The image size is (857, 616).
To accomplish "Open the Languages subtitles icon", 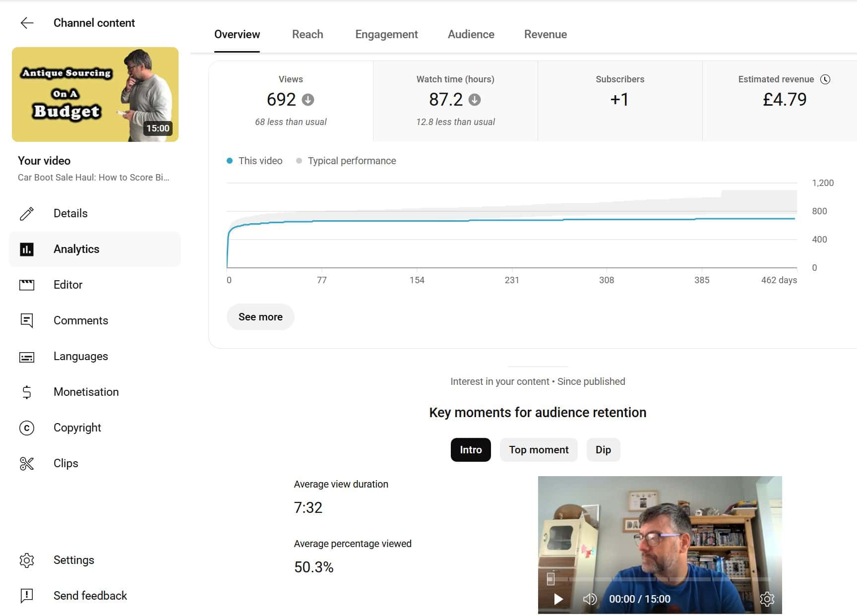I will tap(27, 357).
